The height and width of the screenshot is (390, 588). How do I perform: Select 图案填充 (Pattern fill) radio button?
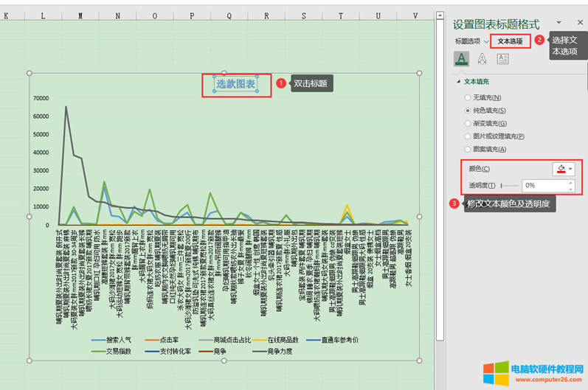tap(468, 149)
